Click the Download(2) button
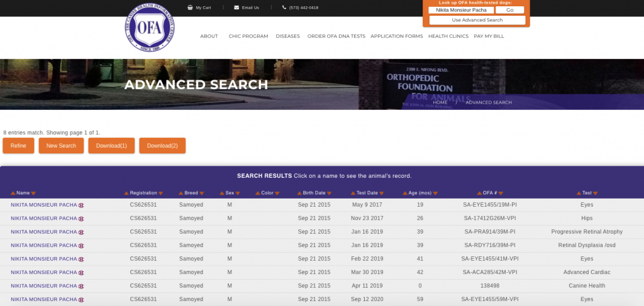The width and height of the screenshot is (644, 306). (x=162, y=146)
